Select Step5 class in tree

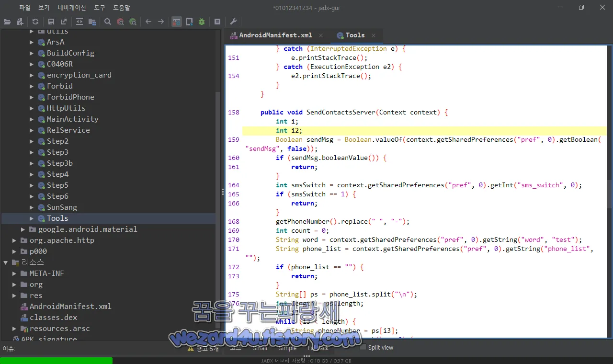click(x=57, y=185)
